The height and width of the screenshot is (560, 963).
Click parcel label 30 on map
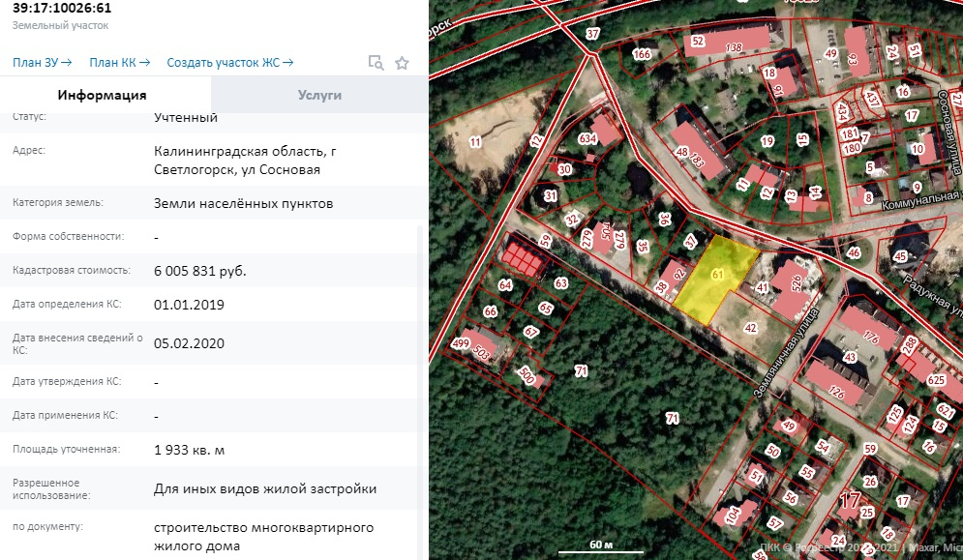(564, 169)
